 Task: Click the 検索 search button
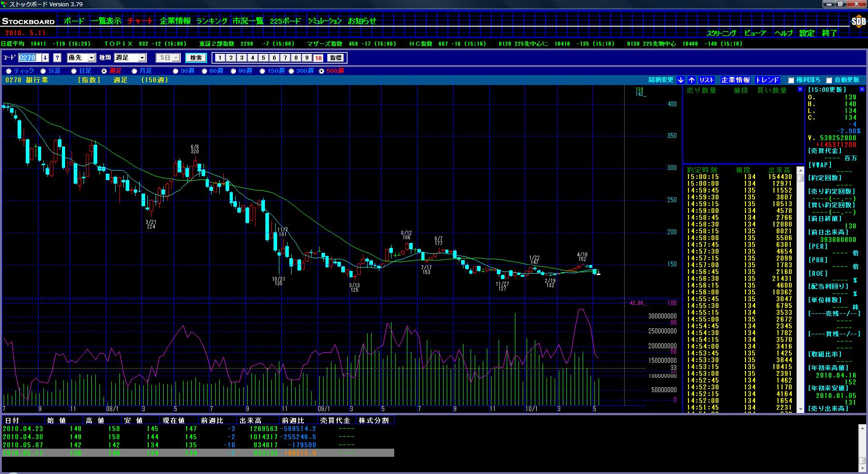(x=196, y=58)
